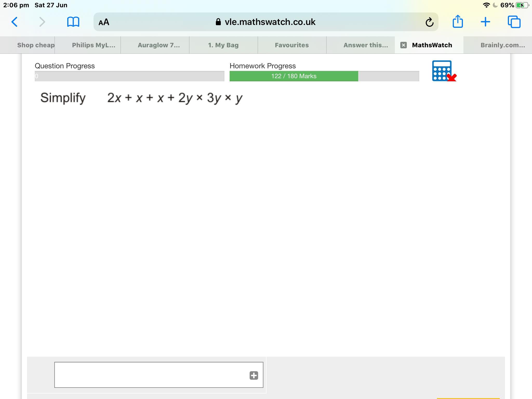This screenshot has height=399, width=532.
Task: Click the calculator not allowed icon
Action: pos(444,71)
